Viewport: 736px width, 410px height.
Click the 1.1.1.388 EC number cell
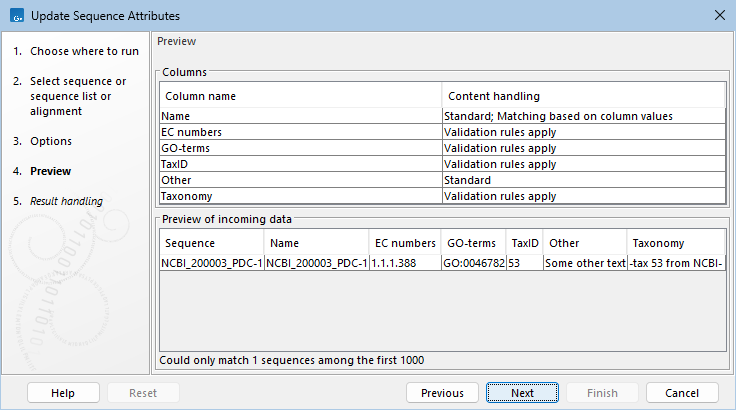click(x=406, y=263)
